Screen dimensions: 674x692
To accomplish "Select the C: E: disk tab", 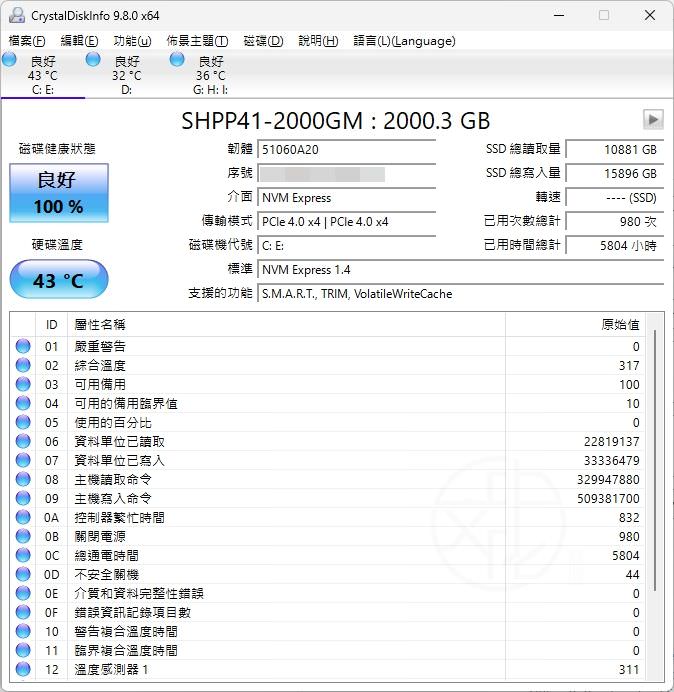I will (x=43, y=75).
